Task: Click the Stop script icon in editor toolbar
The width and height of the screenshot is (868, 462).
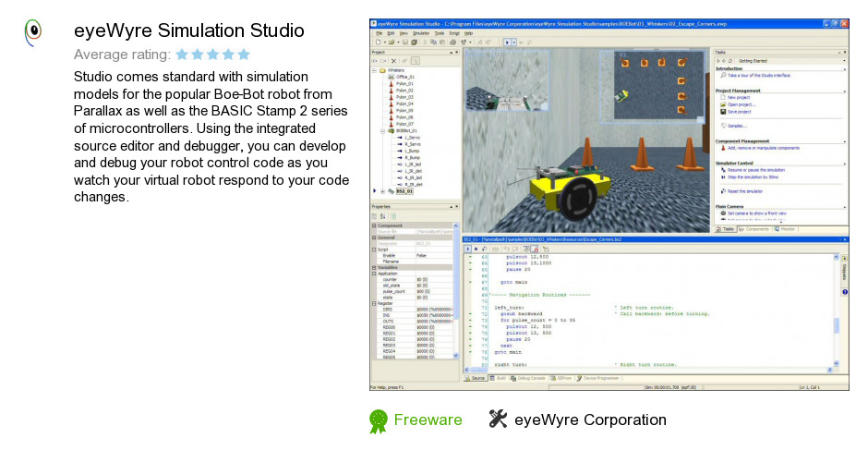Action: coord(476,249)
